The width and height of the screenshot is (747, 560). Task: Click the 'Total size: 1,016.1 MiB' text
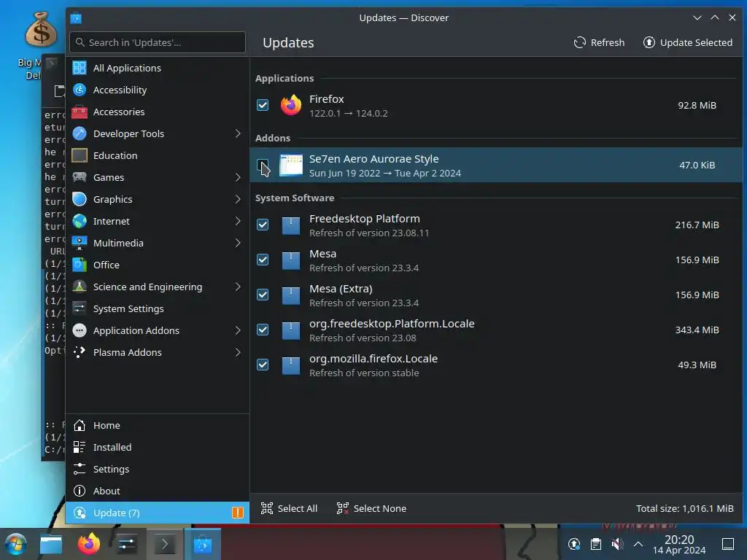684,508
